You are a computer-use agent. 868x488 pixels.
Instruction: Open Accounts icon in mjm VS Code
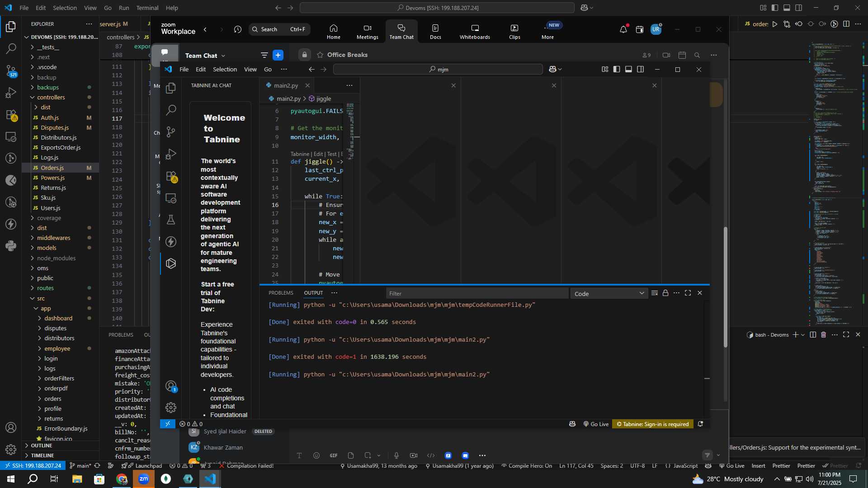(x=171, y=386)
